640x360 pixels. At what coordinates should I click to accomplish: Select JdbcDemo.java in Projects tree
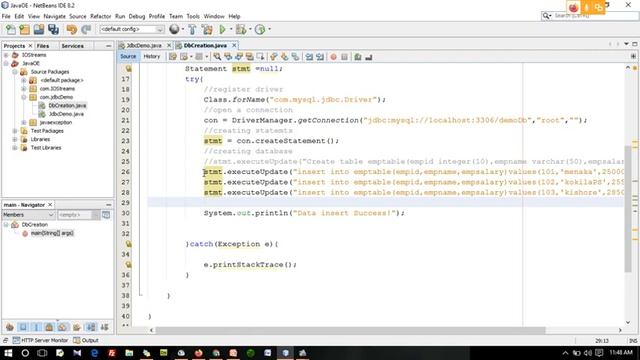(66, 114)
